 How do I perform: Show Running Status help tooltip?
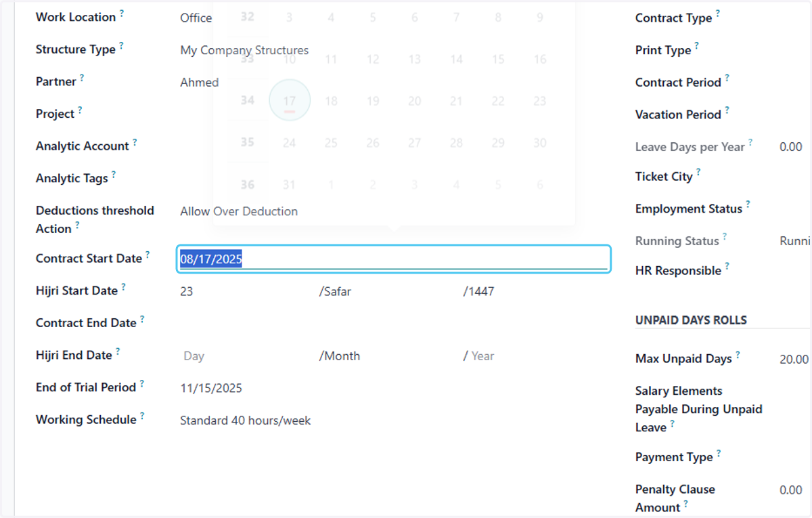tap(725, 237)
